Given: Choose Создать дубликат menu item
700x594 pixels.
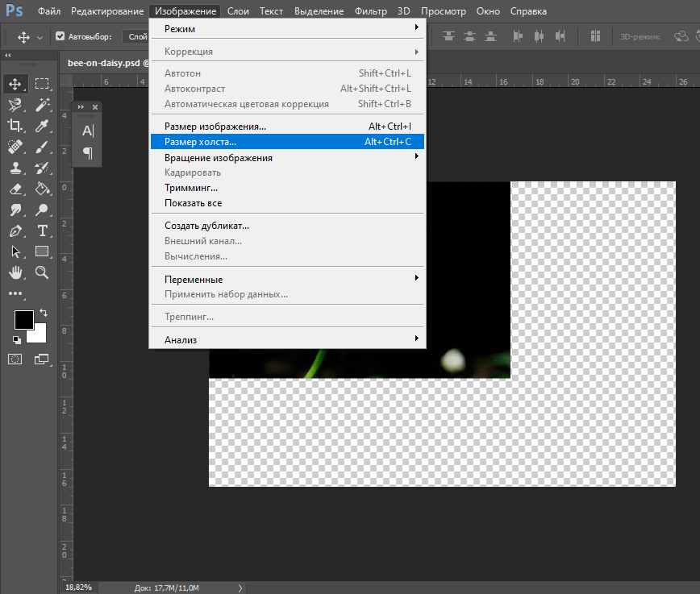Looking at the screenshot, I should pyautogui.click(x=287, y=226).
